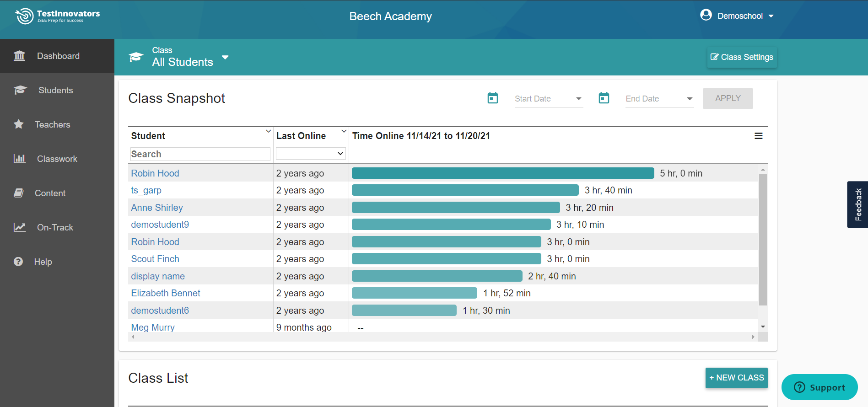Go to Classwork in the sidebar

click(x=57, y=159)
